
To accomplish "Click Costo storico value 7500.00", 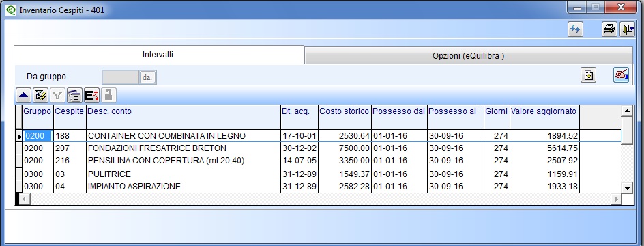I will pos(345,148).
